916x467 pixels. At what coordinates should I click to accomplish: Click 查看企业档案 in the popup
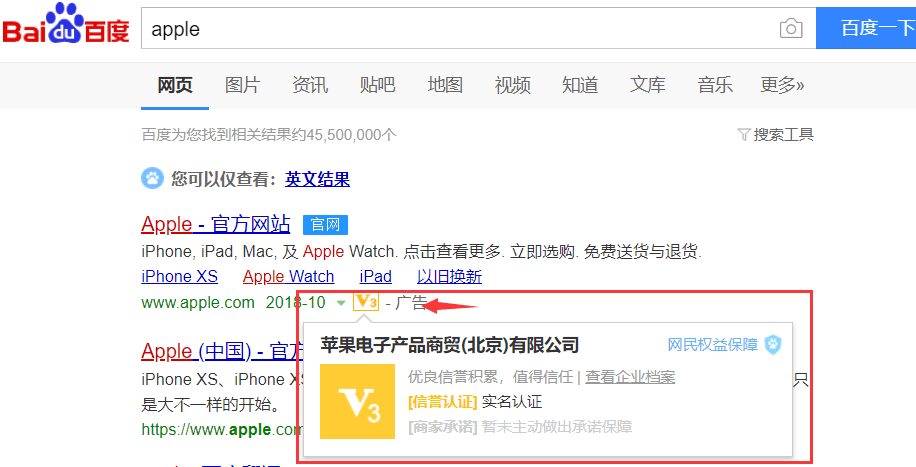630,377
